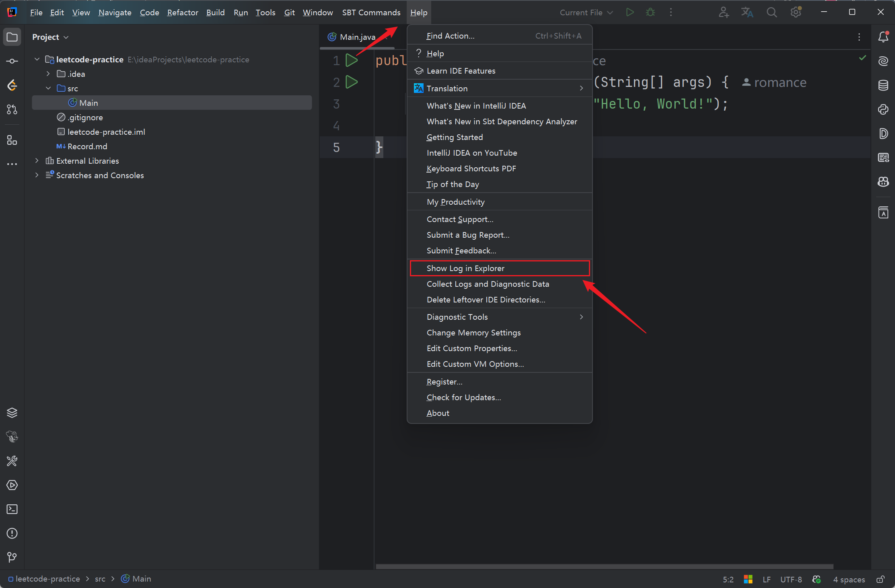Open Pull Requests tool window icon
Image resolution: width=895 pixels, height=588 pixels.
tap(12, 109)
